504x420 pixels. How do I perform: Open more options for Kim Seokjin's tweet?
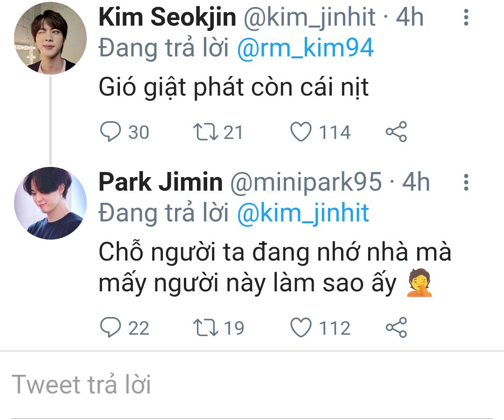pyautogui.click(x=465, y=18)
